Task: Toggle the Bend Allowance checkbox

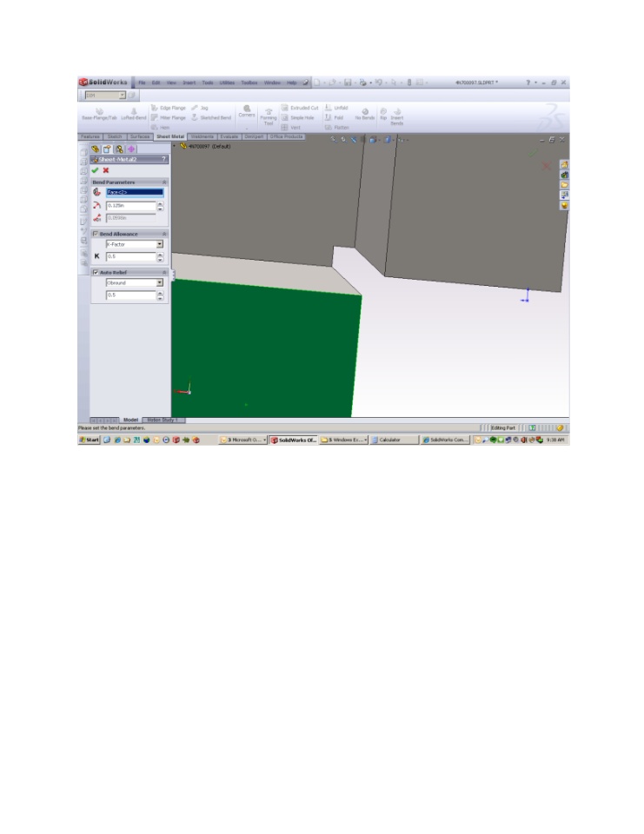Action: click(96, 234)
